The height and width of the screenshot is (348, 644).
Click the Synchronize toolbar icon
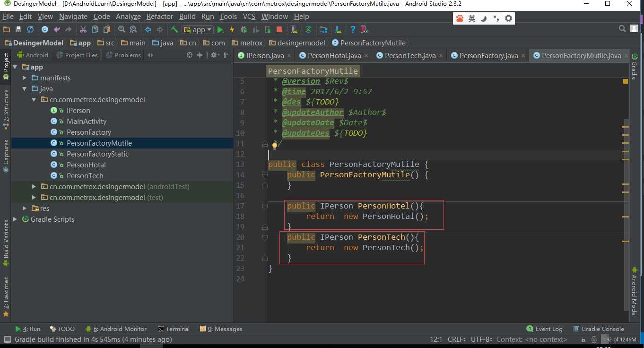tap(30, 29)
